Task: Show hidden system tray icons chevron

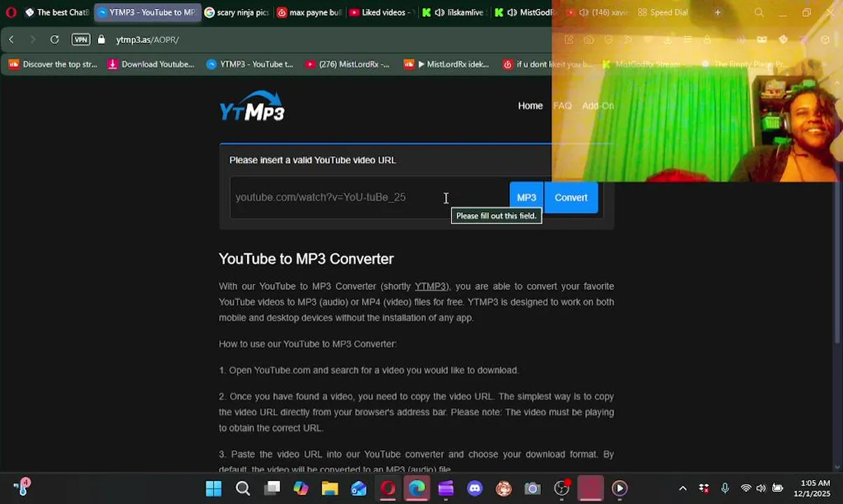Action: [x=683, y=488]
